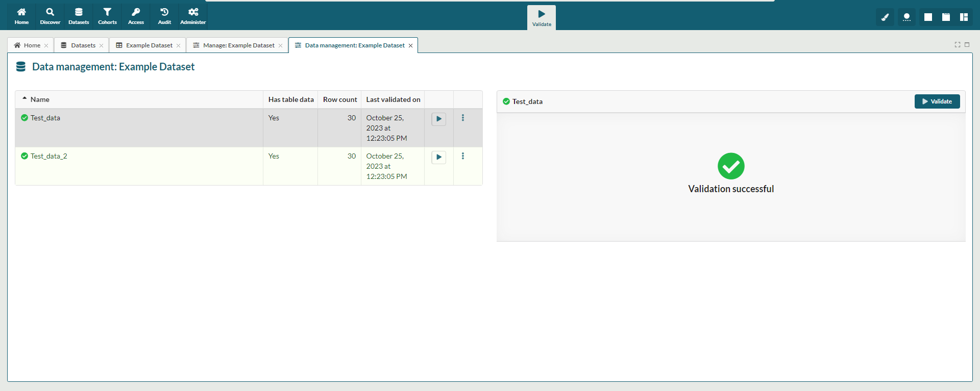Click the user account icon in header
Viewport: 980px width, 391px height.
(906, 17)
